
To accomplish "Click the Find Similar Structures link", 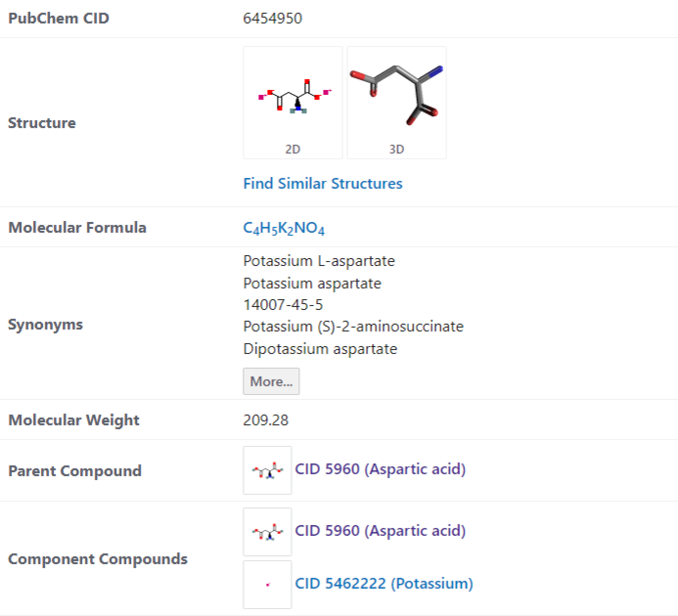I will [x=322, y=184].
